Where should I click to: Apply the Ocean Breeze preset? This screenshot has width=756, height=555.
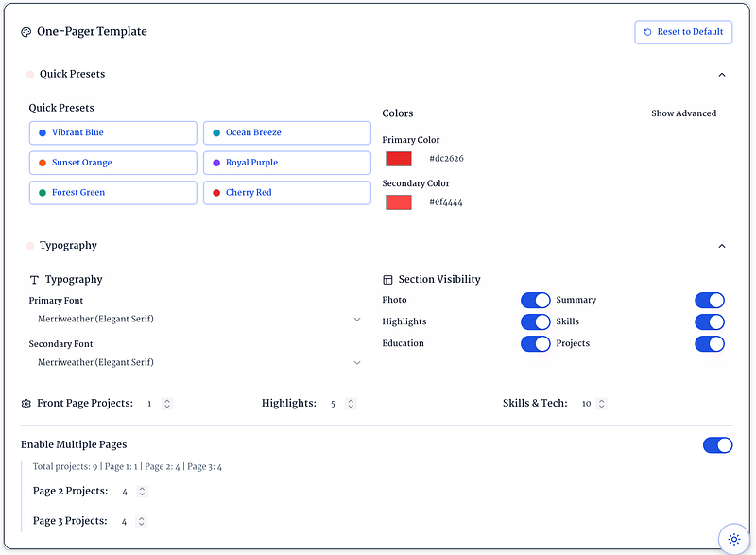coord(287,132)
